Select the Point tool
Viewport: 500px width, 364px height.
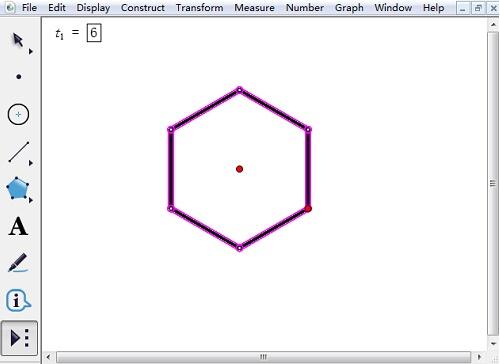(19, 77)
